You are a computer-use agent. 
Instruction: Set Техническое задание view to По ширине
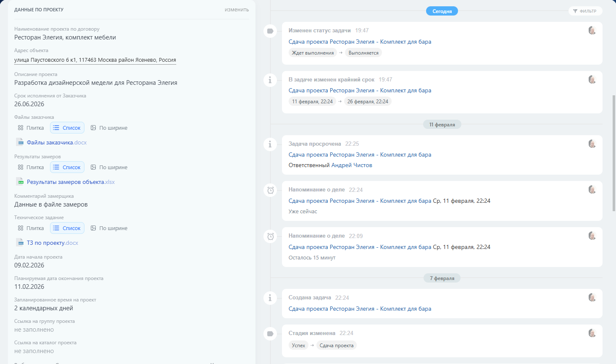tap(109, 228)
